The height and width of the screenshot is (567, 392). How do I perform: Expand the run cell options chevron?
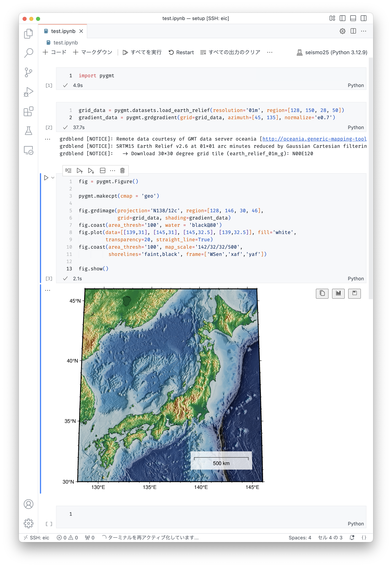53,178
